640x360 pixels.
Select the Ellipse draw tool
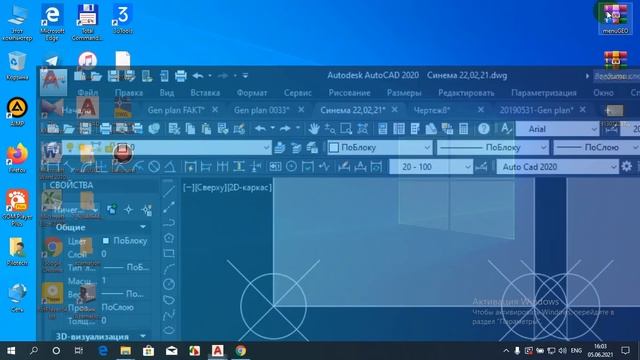(169, 330)
